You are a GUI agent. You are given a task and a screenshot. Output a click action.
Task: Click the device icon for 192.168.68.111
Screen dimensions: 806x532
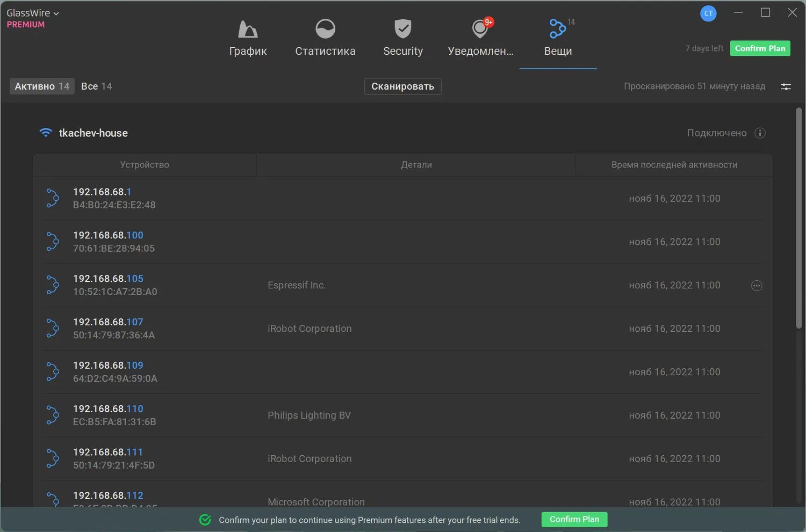coord(52,459)
